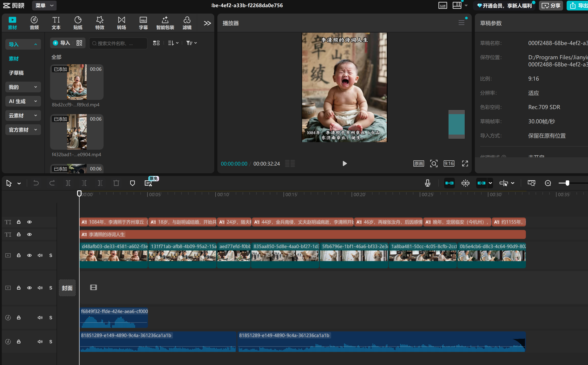Viewport: 588px width, 365px height.
Task: Open the 音频 audio panel
Action: (34, 23)
